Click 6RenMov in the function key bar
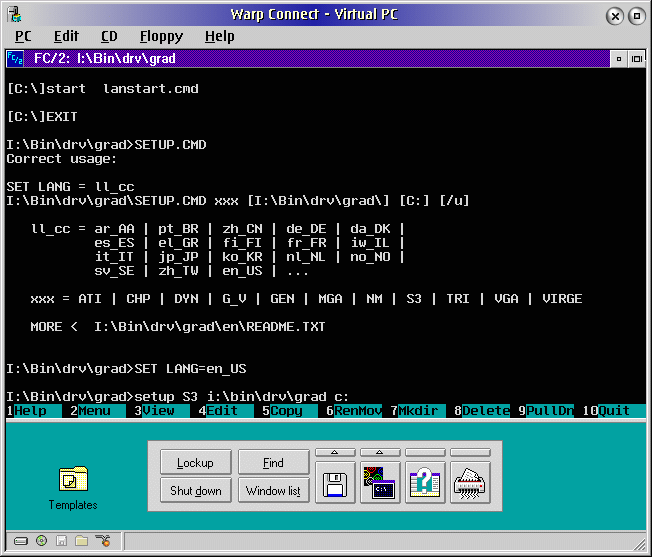The height and width of the screenshot is (557, 652). click(354, 411)
